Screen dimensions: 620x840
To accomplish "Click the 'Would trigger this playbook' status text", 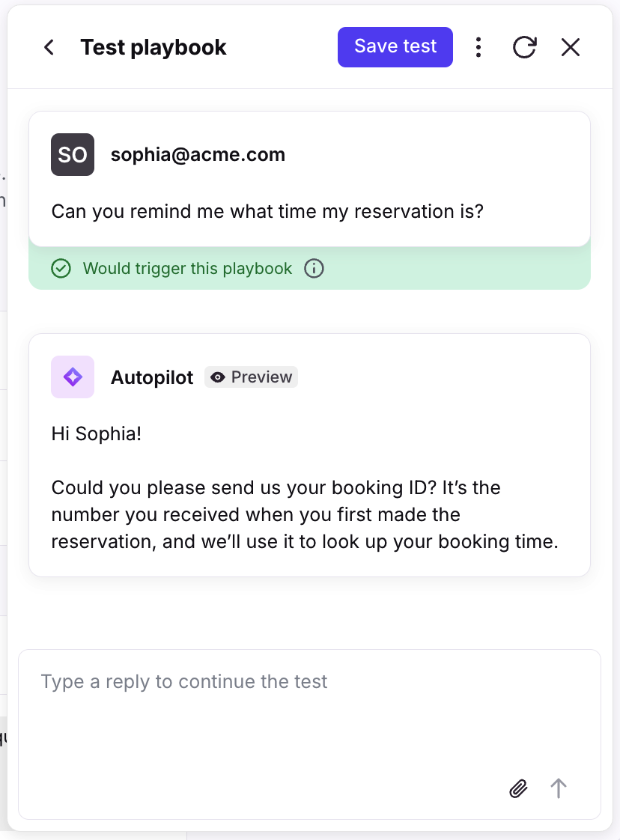I will click(x=187, y=269).
